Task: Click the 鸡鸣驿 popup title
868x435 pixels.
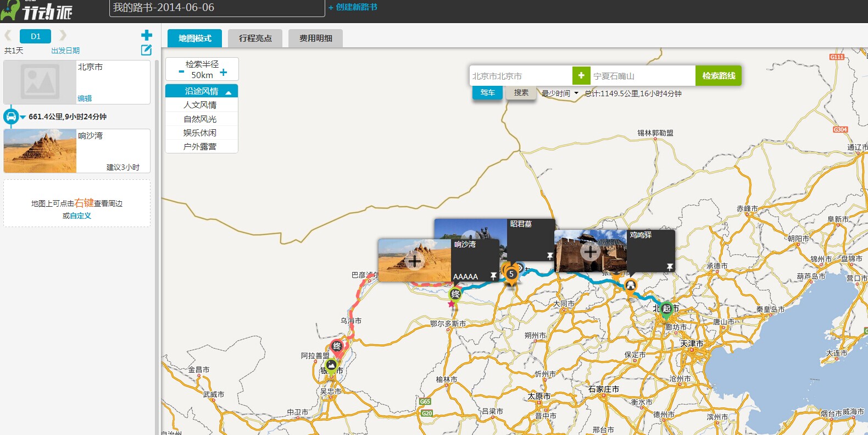Action: point(641,235)
